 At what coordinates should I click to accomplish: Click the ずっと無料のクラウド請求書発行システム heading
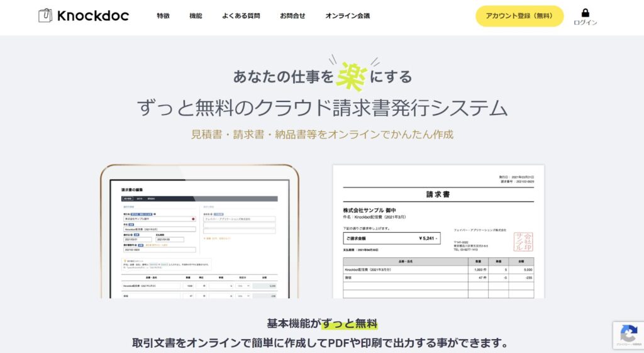(x=322, y=108)
